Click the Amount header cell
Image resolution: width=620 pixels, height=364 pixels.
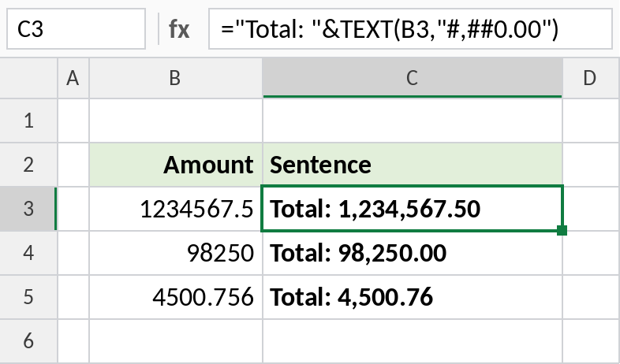point(176,165)
